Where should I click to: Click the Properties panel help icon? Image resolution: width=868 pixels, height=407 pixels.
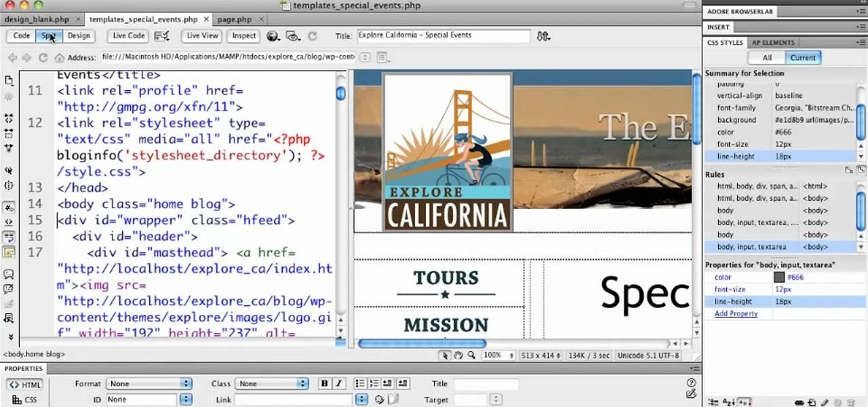click(691, 383)
